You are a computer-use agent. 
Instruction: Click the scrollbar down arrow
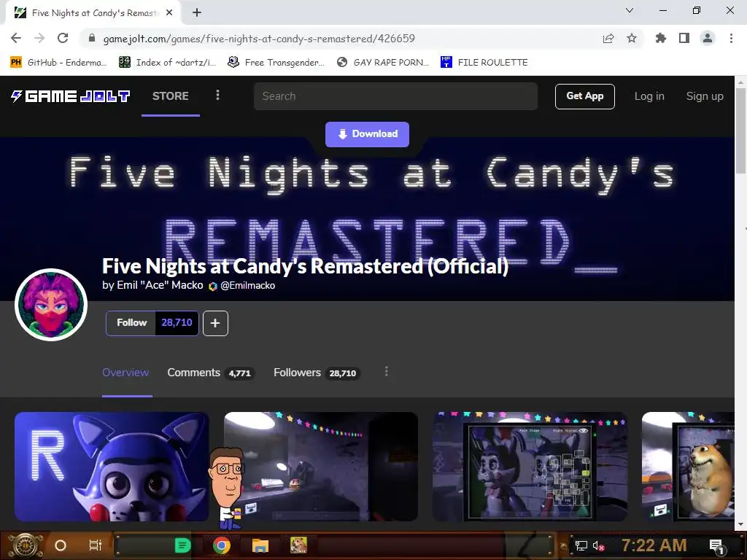(x=741, y=524)
